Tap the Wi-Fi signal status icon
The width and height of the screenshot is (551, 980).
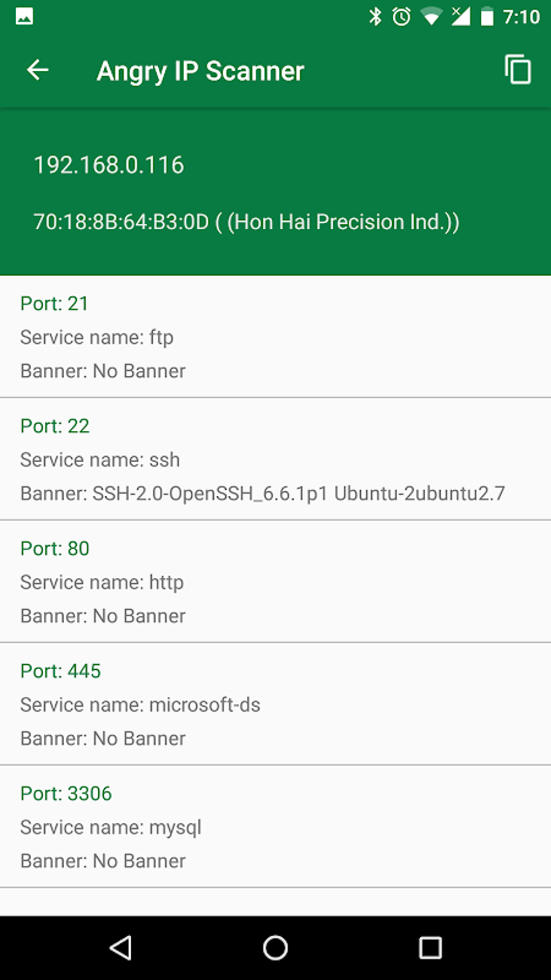tap(431, 17)
